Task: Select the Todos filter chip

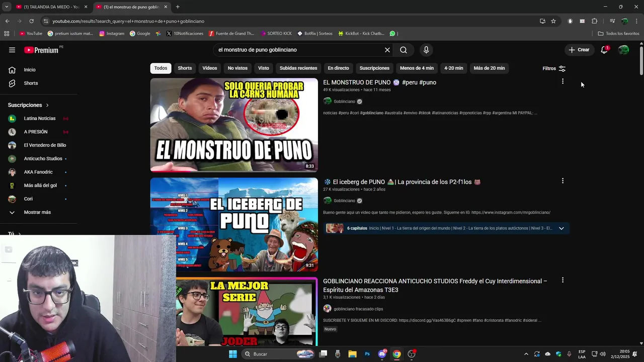Action: click(x=160, y=68)
